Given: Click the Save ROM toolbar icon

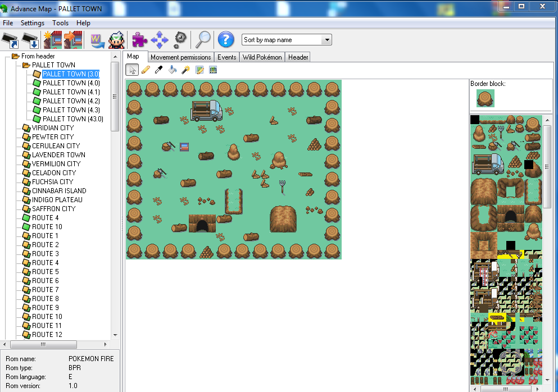Looking at the screenshot, I should (30, 40).
